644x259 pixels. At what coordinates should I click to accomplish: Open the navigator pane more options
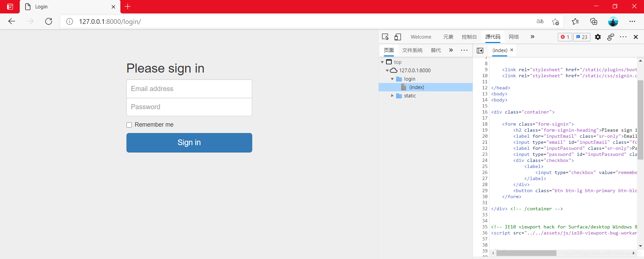pyautogui.click(x=464, y=50)
